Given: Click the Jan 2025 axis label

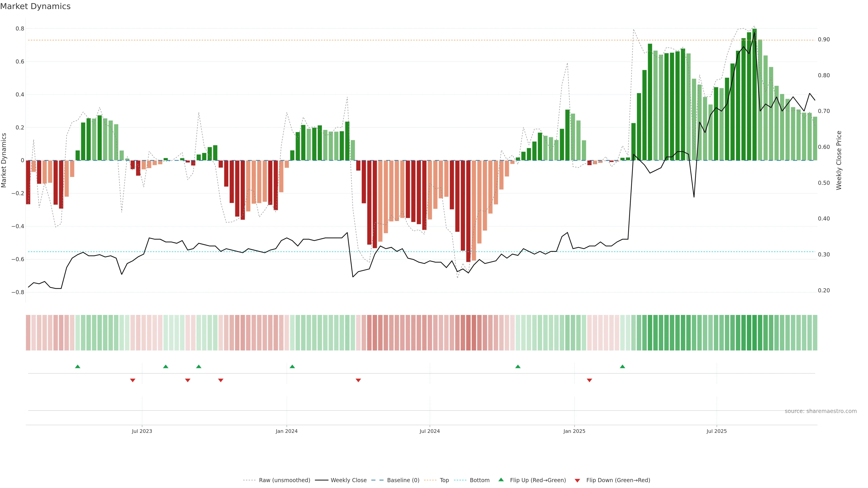Looking at the screenshot, I should tap(574, 432).
